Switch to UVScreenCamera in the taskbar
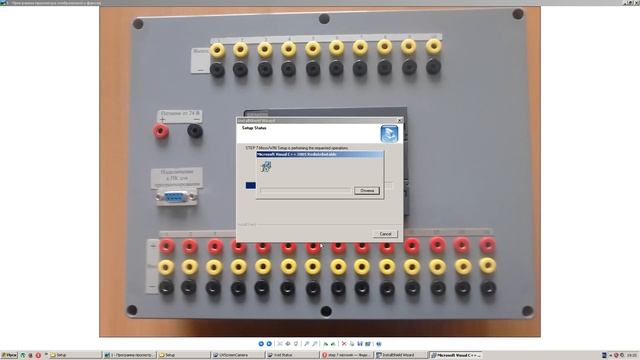Screen dimensions: 640x360 (x=238, y=355)
